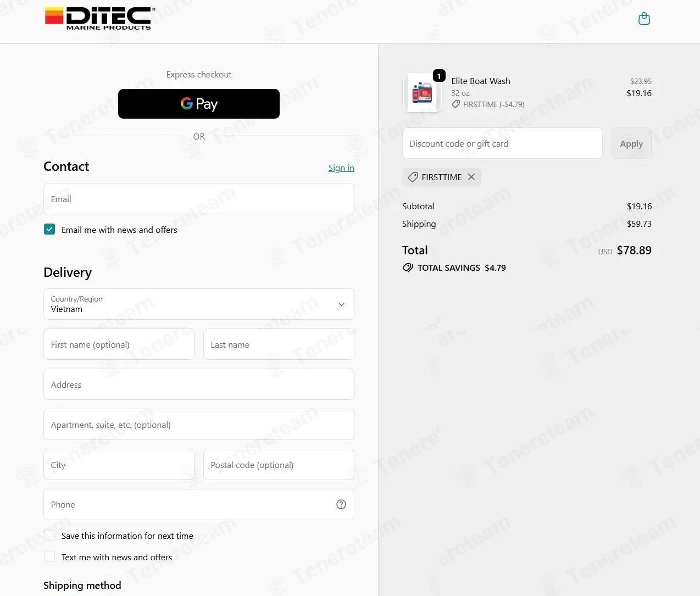Screen dimensions: 700x596
Task: Click the quantity badge on product image
Action: pyautogui.click(x=439, y=76)
